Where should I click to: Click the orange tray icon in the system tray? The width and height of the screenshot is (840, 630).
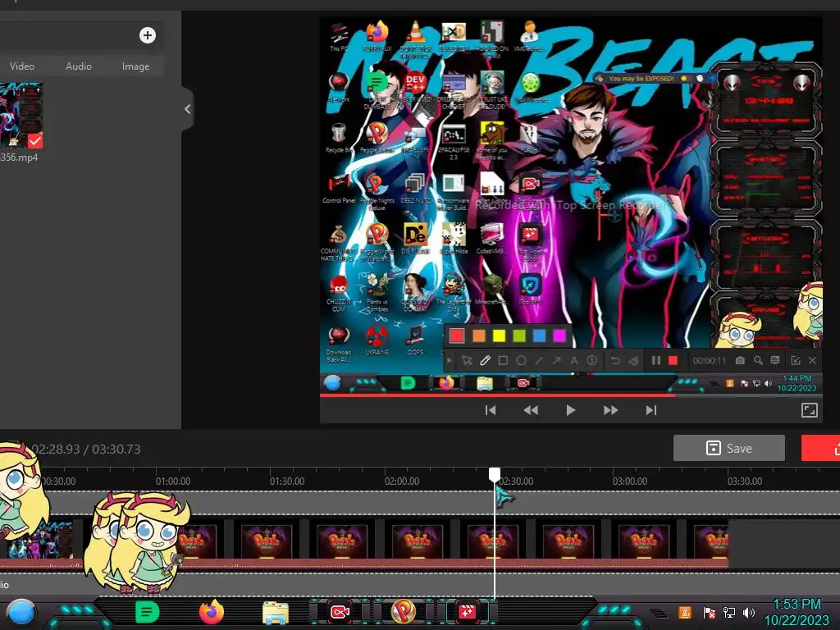(685, 612)
